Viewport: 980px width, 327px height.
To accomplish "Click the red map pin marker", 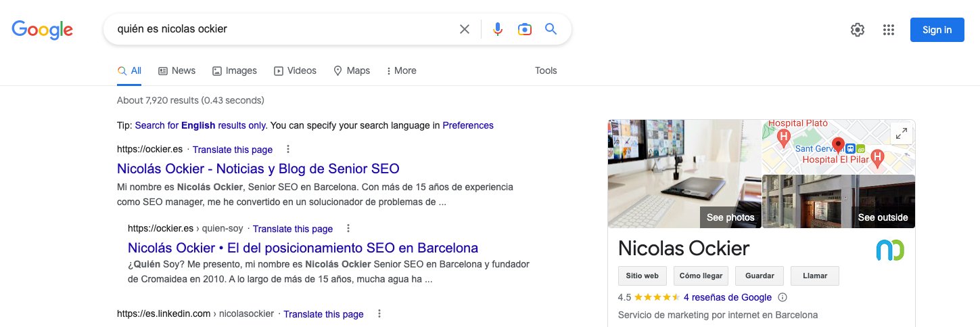I will tap(837, 145).
